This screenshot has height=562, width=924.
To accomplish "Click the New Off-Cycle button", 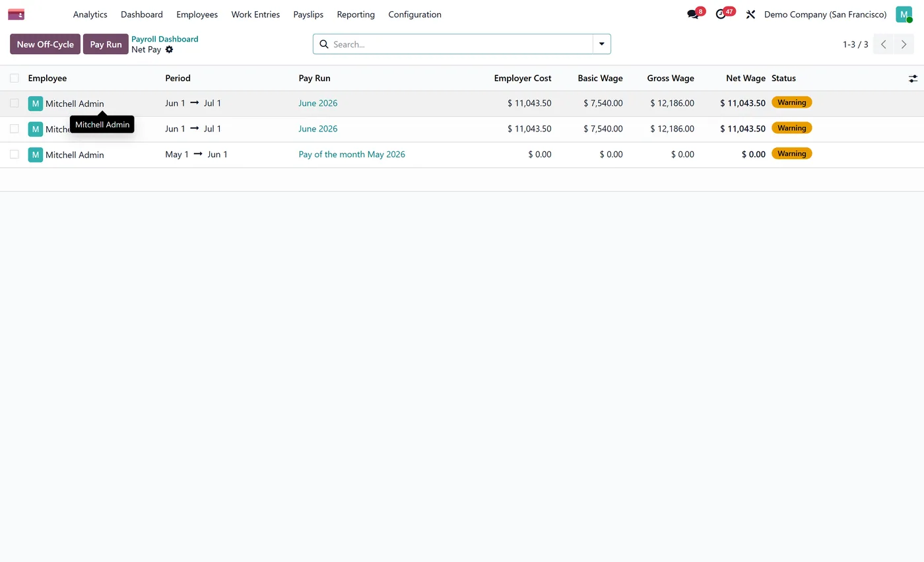I will pyautogui.click(x=45, y=44).
